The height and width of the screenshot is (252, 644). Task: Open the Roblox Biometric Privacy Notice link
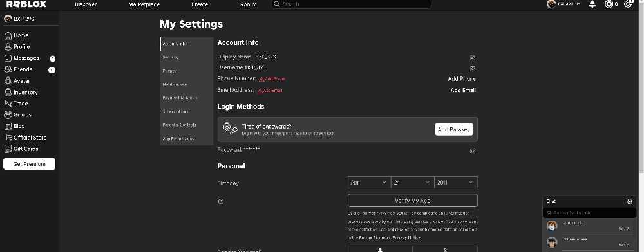[x=390, y=238]
